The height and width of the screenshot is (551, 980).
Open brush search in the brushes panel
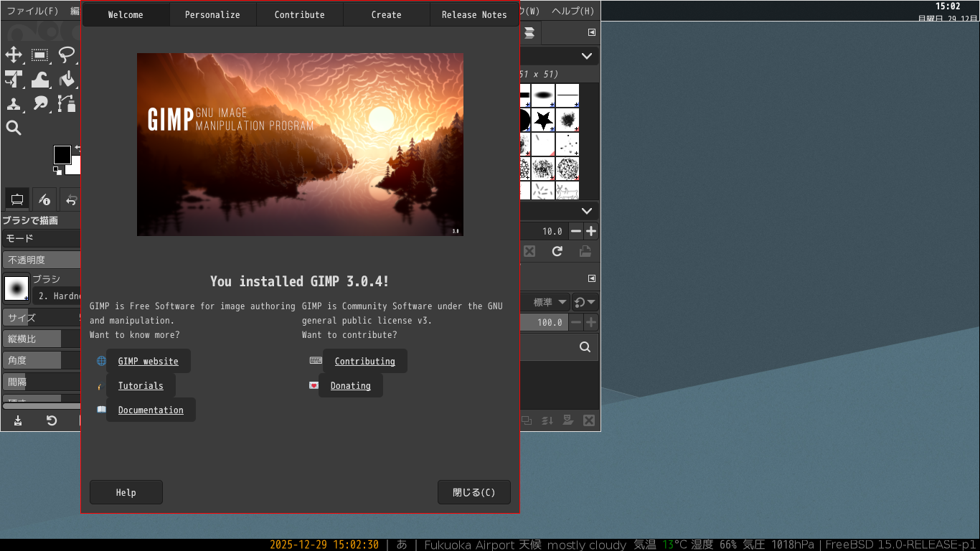584,347
